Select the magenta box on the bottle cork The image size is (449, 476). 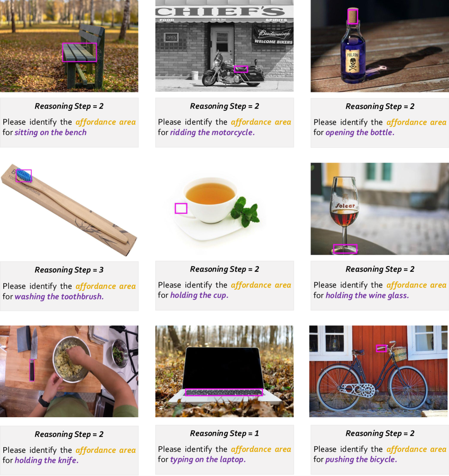click(352, 16)
